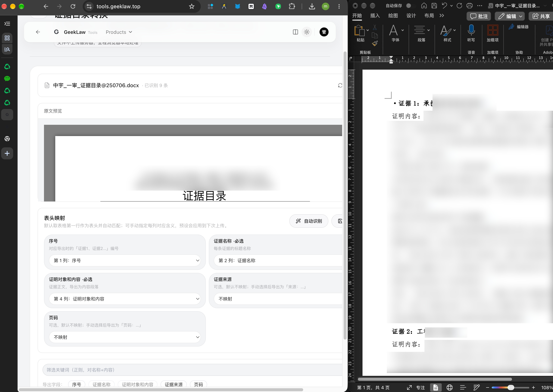The height and width of the screenshot is (392, 553).
Task: Click the format painter brush icon in Word
Action: click(x=375, y=43)
